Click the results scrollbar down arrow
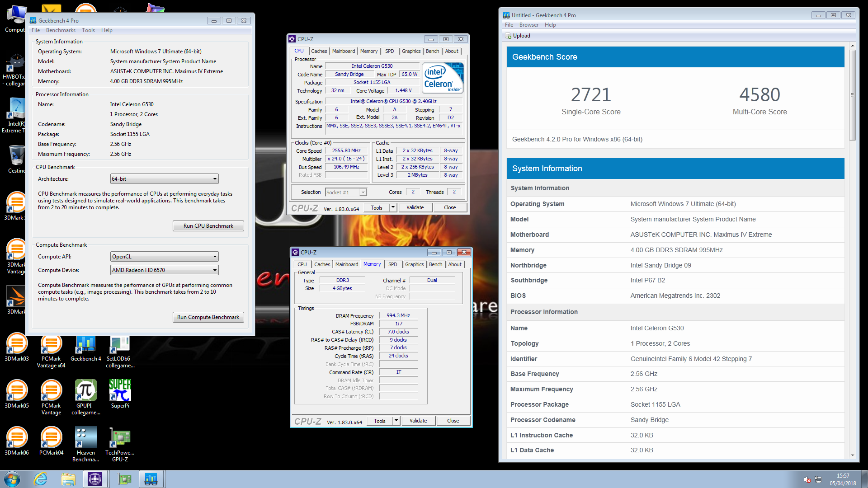The height and width of the screenshot is (488, 868). [x=853, y=455]
